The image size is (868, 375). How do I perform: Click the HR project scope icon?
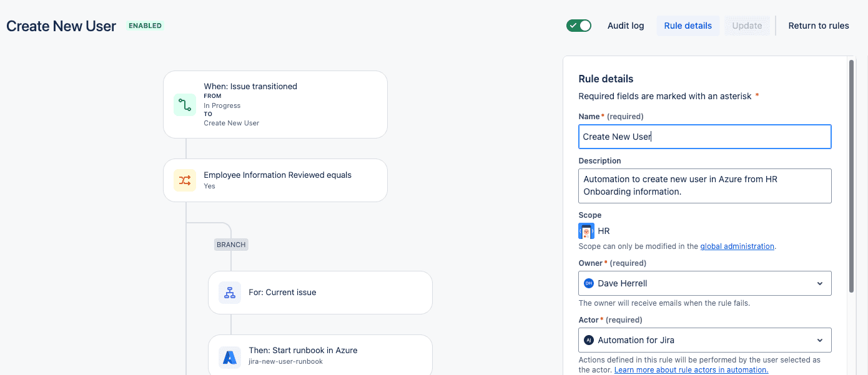click(586, 231)
